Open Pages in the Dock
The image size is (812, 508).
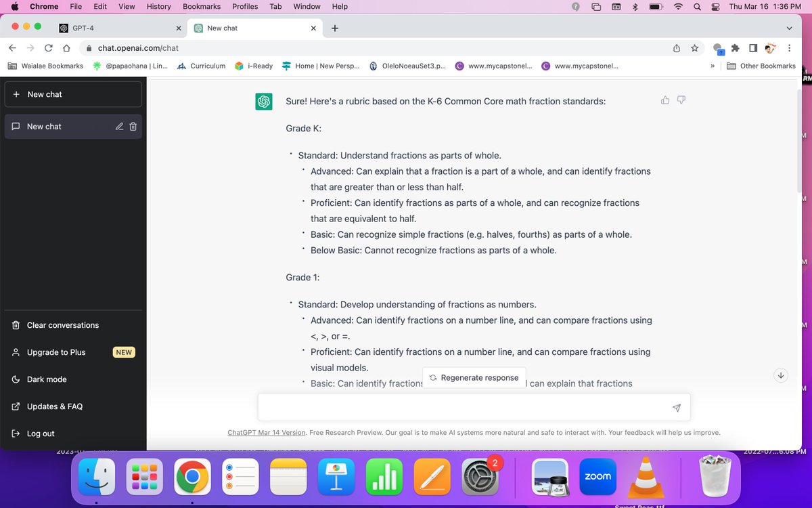[432, 477]
